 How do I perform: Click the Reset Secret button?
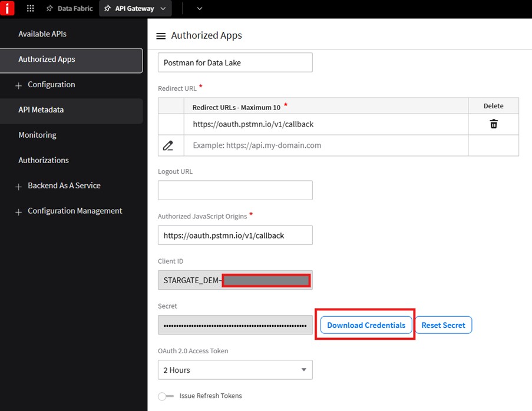point(443,325)
